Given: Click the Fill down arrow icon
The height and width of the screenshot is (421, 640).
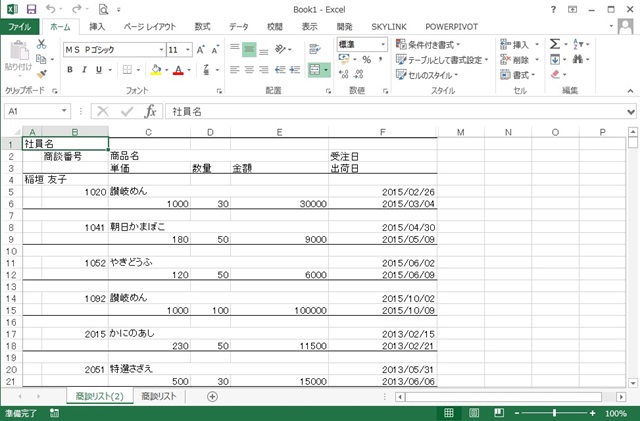Looking at the screenshot, I should click(555, 60).
